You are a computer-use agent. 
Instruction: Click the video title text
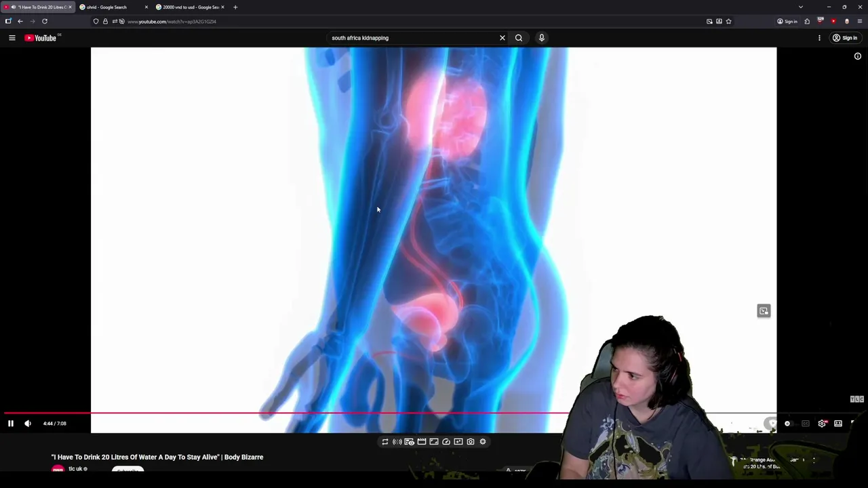(157, 457)
